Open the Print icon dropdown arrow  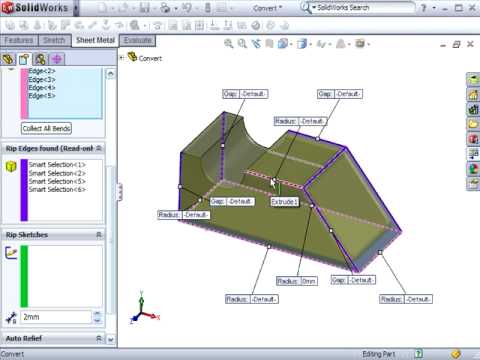[176, 8]
